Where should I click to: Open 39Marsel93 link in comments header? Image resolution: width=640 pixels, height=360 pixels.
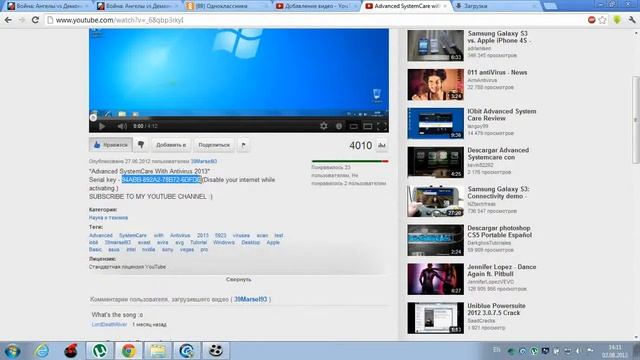tap(251, 299)
